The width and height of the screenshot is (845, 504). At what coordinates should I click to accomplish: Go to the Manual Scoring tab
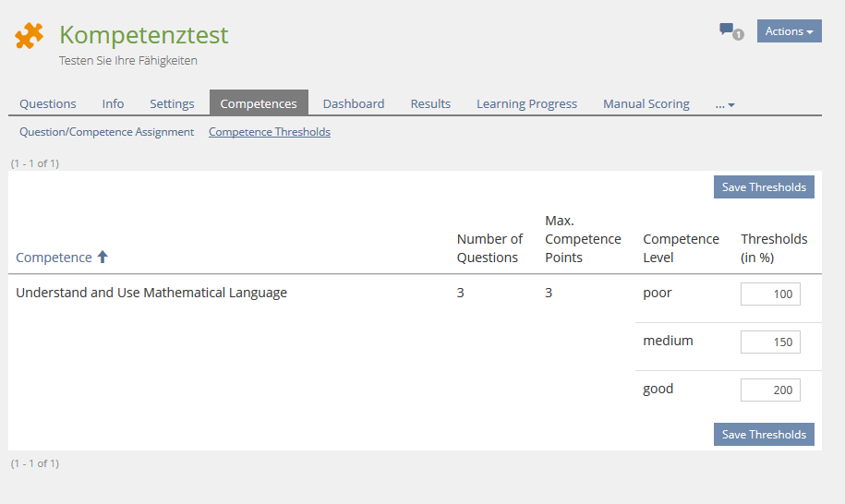tap(646, 103)
